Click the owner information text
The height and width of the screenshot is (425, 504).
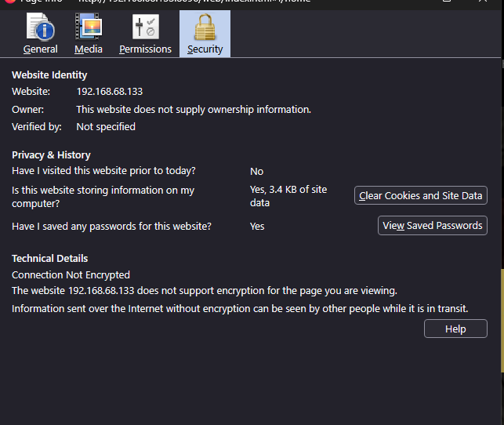pos(193,110)
